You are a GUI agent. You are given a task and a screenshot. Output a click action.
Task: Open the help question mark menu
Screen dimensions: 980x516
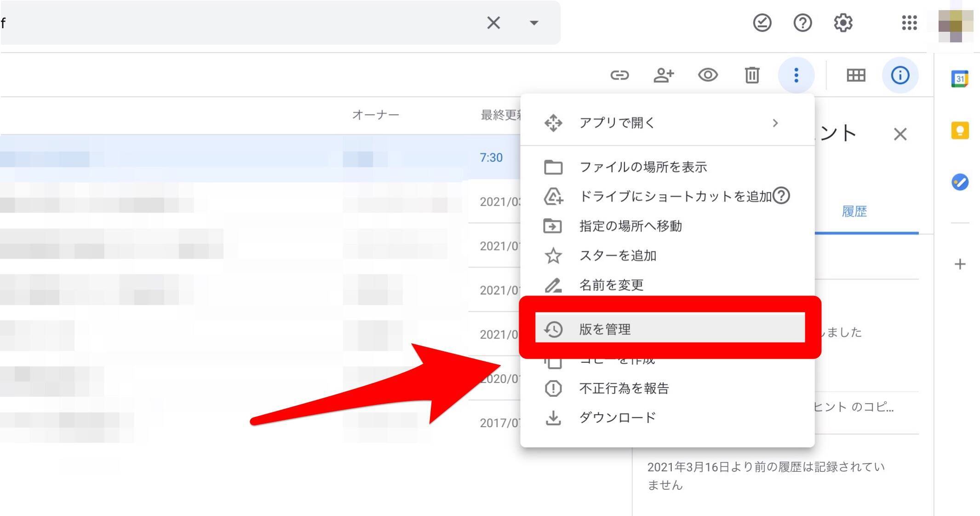click(x=802, y=23)
